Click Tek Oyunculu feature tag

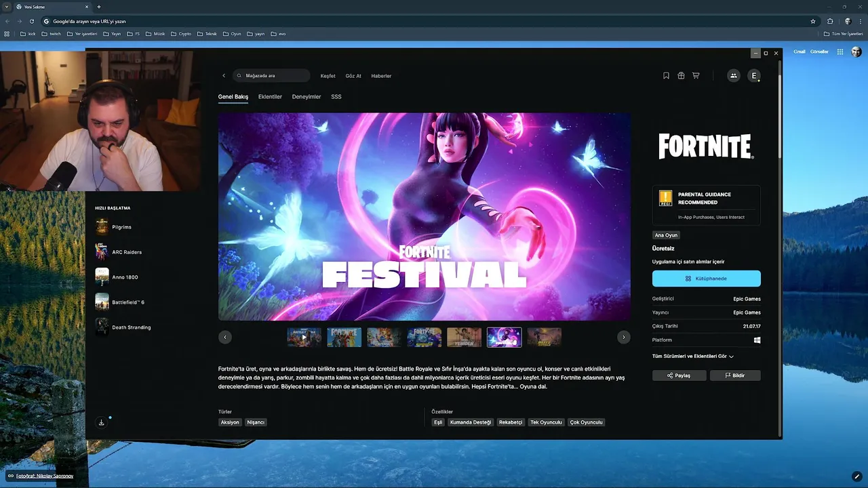click(x=546, y=422)
